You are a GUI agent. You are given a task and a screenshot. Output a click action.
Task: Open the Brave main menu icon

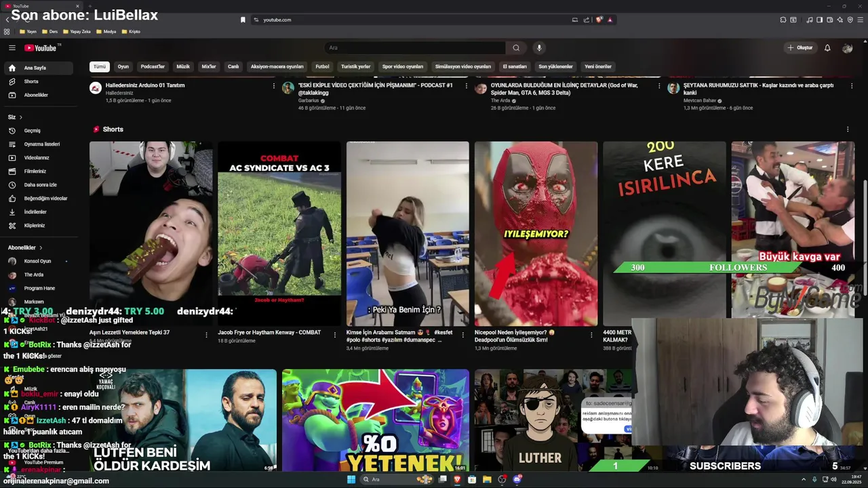pos(860,20)
